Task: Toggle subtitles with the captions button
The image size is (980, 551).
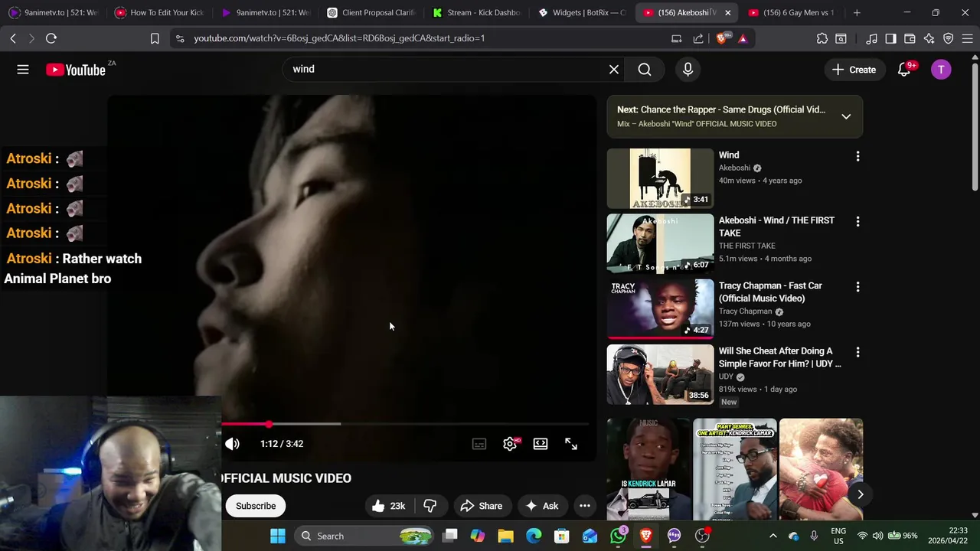Action: [x=479, y=444]
